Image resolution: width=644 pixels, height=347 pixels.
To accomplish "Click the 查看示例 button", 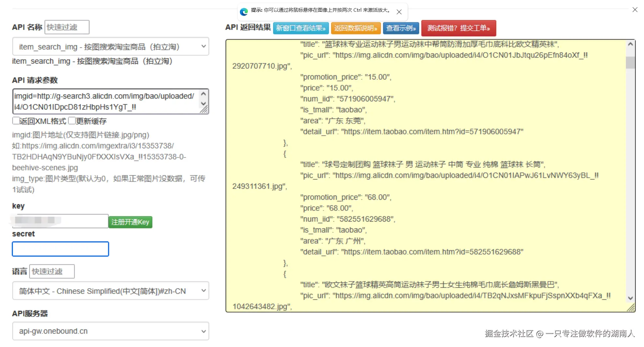I will coord(401,28).
